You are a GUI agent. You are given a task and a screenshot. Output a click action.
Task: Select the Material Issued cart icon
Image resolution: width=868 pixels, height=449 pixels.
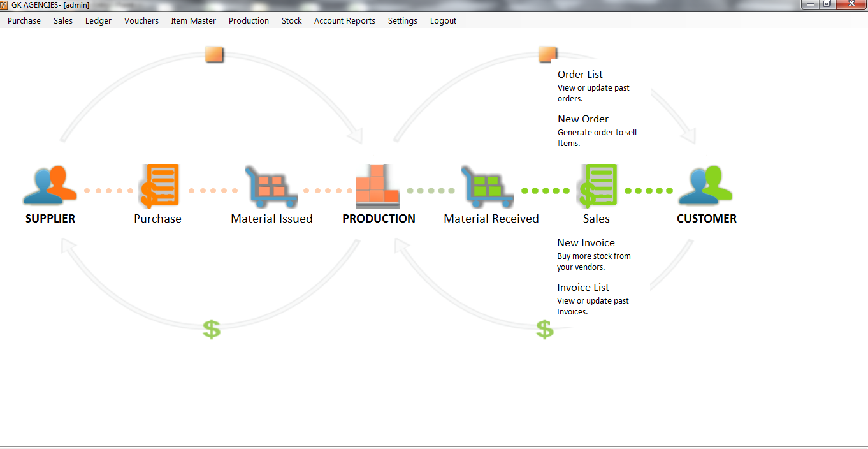tap(271, 186)
